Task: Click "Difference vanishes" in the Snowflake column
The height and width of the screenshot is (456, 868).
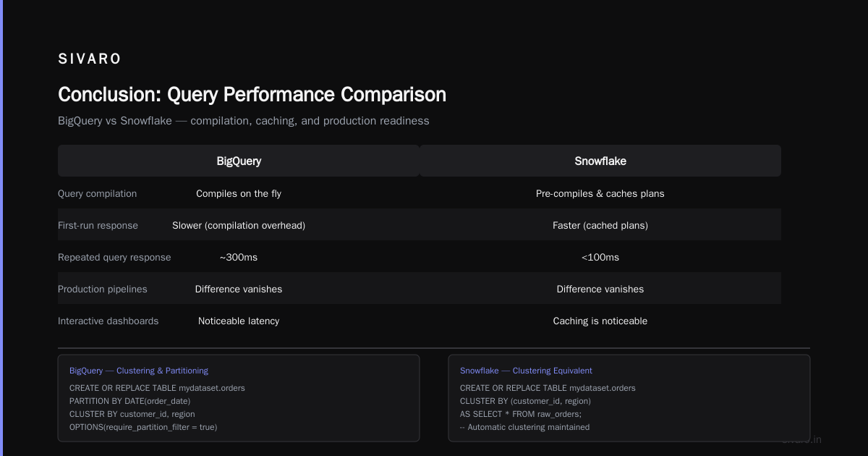Action: pyautogui.click(x=600, y=290)
